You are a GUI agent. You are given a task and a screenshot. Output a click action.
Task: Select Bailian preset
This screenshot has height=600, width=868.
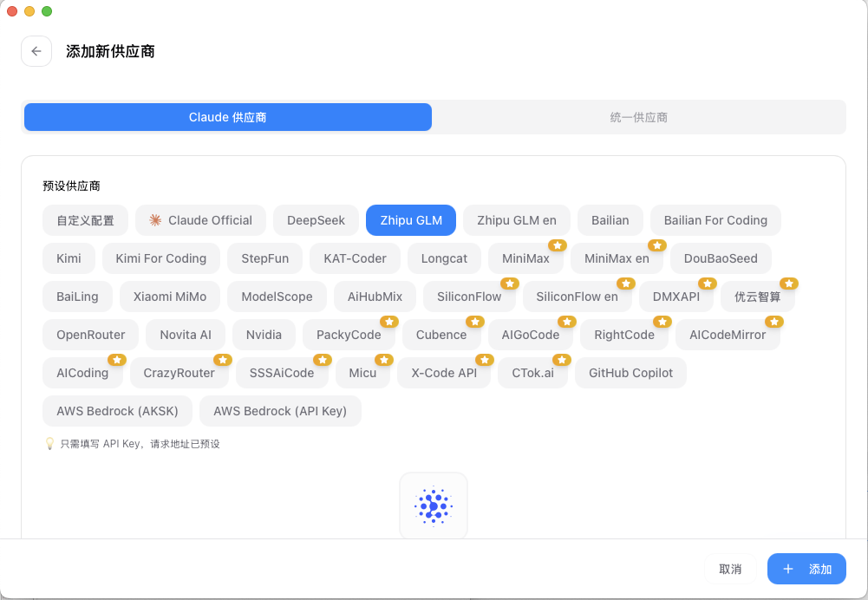pos(610,220)
